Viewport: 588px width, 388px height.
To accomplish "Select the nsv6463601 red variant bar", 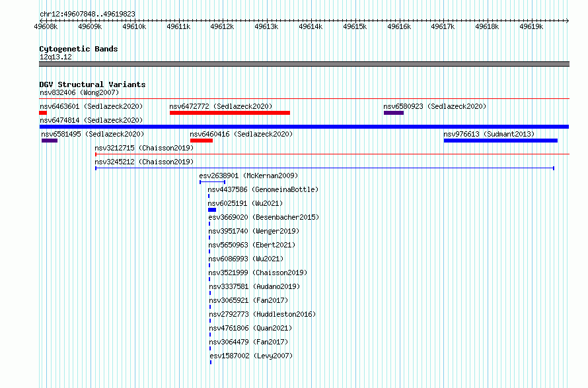I will [43, 113].
